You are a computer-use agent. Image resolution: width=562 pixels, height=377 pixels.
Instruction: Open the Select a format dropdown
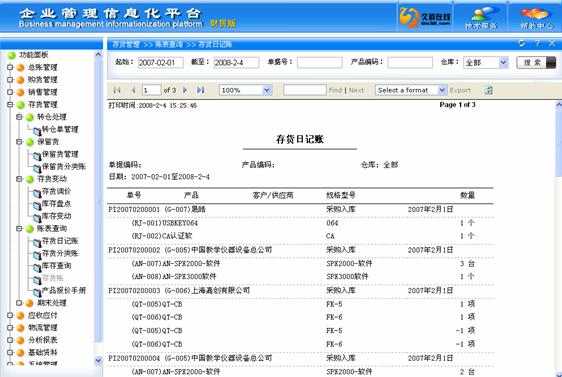tap(411, 90)
